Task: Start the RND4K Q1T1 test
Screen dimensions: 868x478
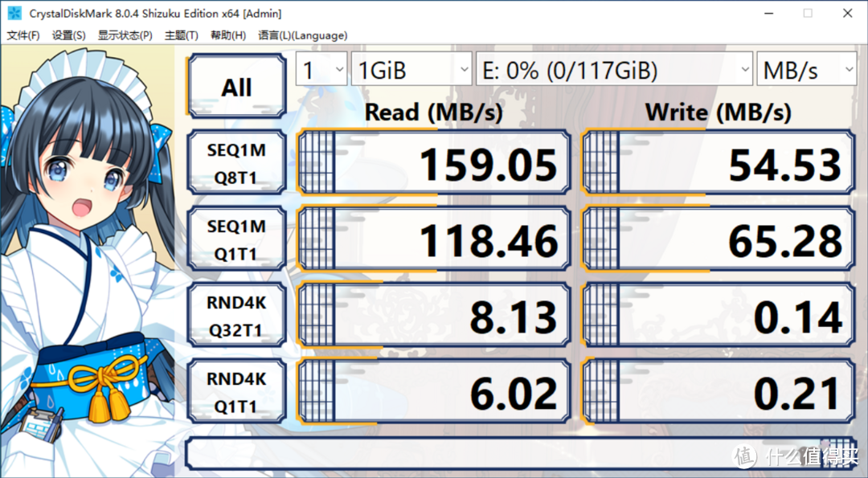Action: 237,392
